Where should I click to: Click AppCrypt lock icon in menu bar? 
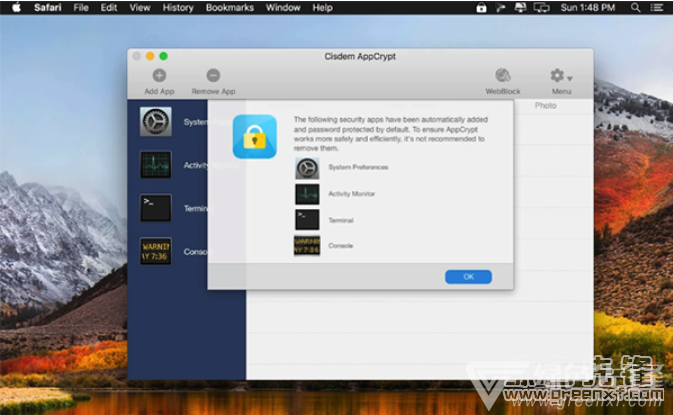(x=481, y=7)
